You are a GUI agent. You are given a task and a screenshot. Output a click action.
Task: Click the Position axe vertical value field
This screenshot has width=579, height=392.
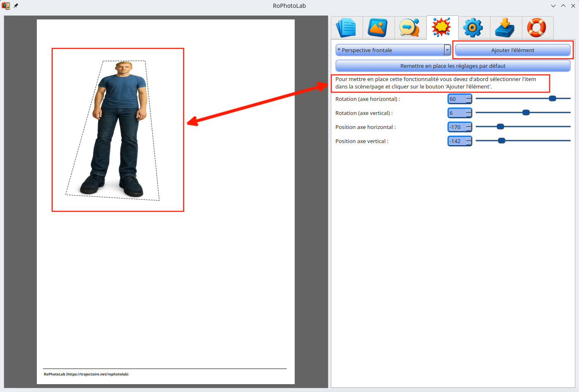[457, 141]
